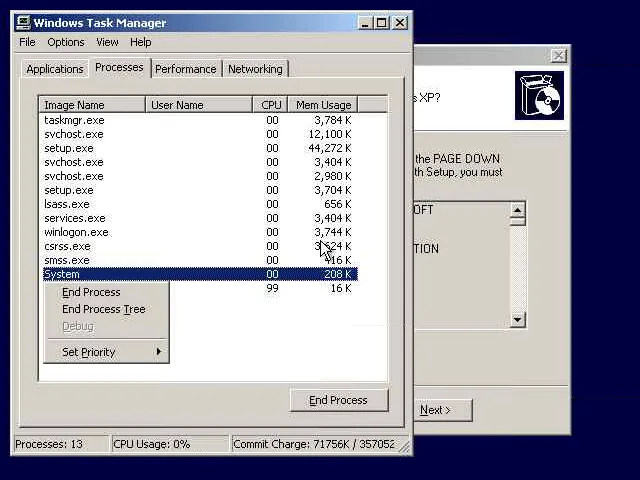Select setup.exe using 44,272 K
Viewport: 640px width, 480px height.
tap(200, 148)
